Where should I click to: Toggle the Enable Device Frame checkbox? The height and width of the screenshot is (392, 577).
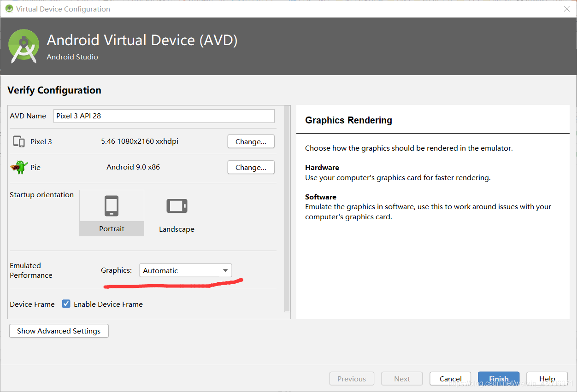pyautogui.click(x=66, y=304)
